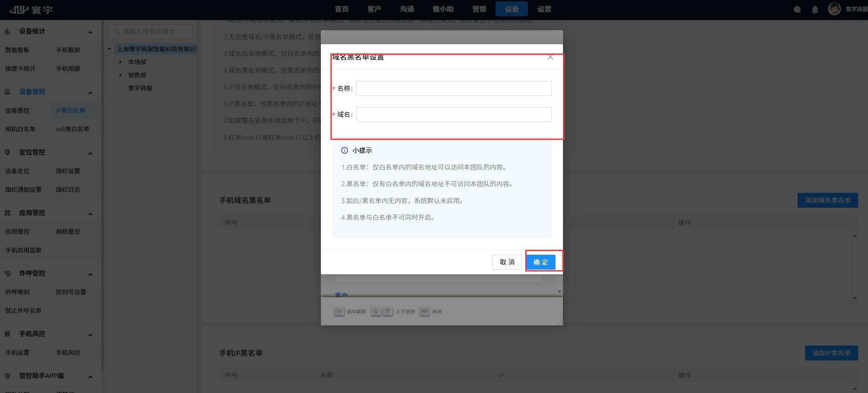Open 手机应用监察 in sidebar

23,250
